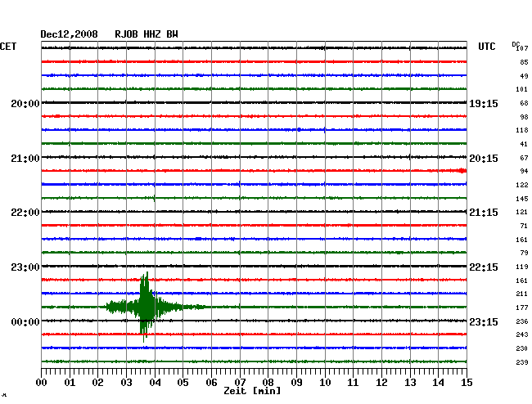Click the DC value "85"
532x404 pixels.
coord(524,62)
